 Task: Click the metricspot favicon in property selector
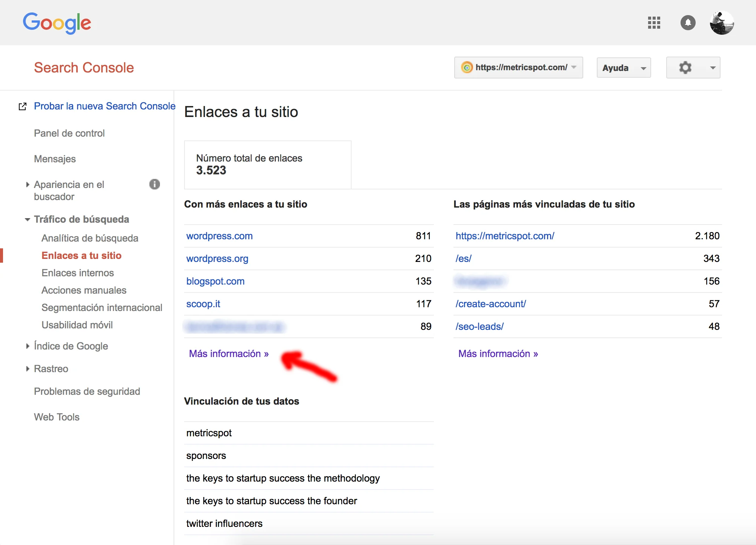pos(467,68)
